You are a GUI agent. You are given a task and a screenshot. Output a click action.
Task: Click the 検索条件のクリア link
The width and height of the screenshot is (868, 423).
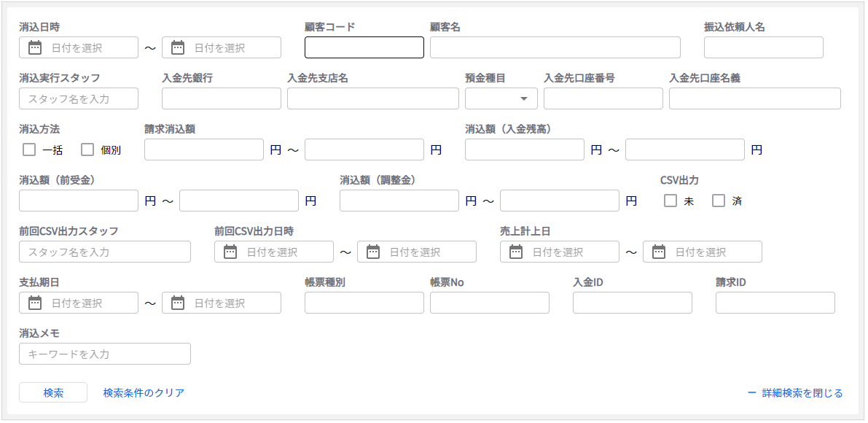[144, 392]
